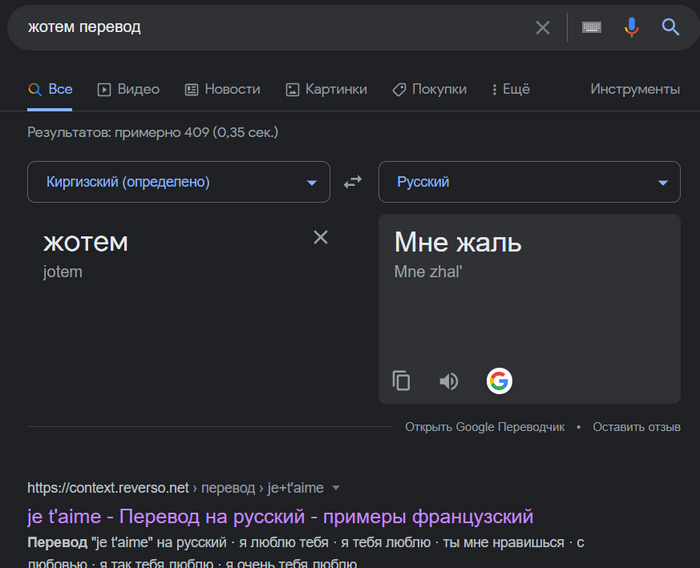This screenshot has width=700, height=568.
Task: Open the Покупки tab
Action: pyautogui.click(x=429, y=89)
